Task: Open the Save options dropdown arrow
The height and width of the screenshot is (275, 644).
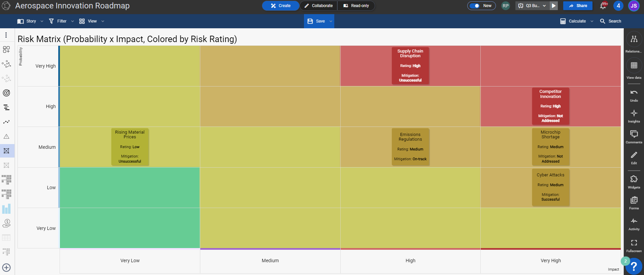Action: (x=331, y=21)
